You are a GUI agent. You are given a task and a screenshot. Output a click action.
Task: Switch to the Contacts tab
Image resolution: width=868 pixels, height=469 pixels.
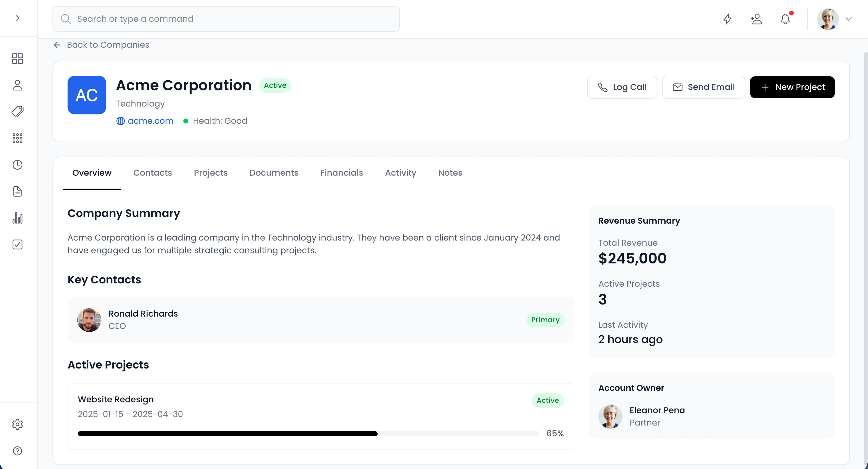152,173
